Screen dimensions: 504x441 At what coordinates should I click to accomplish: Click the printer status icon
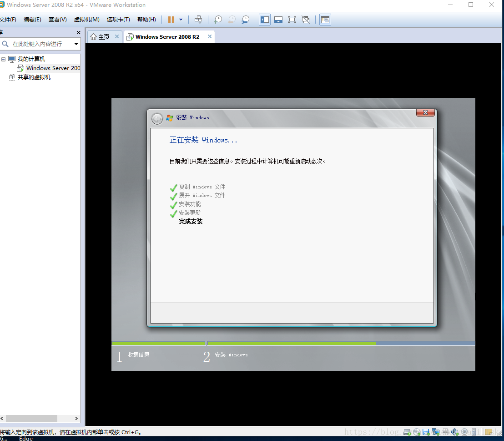[445, 432]
